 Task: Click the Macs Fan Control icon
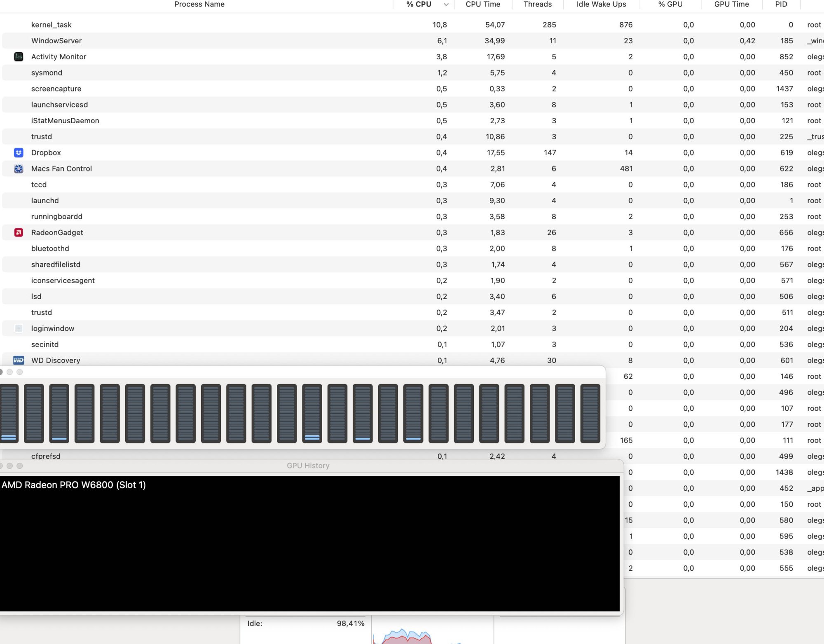click(x=19, y=169)
